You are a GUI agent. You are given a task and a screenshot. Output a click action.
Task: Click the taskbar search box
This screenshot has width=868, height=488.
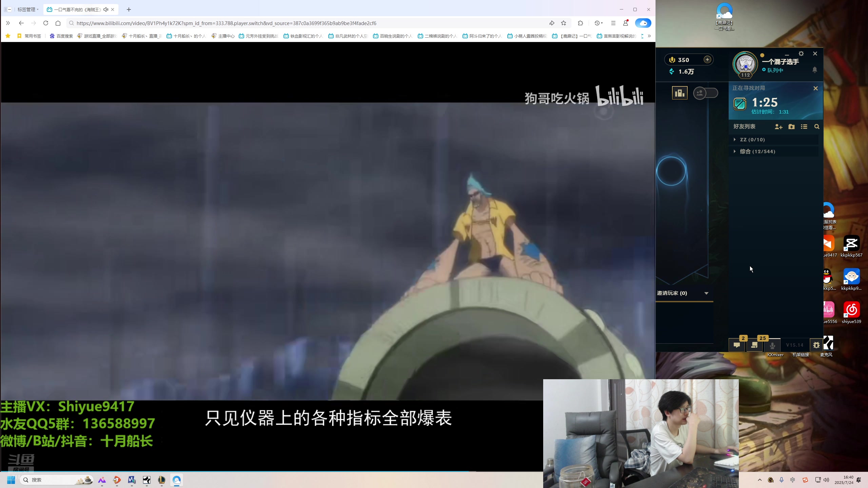(x=57, y=480)
